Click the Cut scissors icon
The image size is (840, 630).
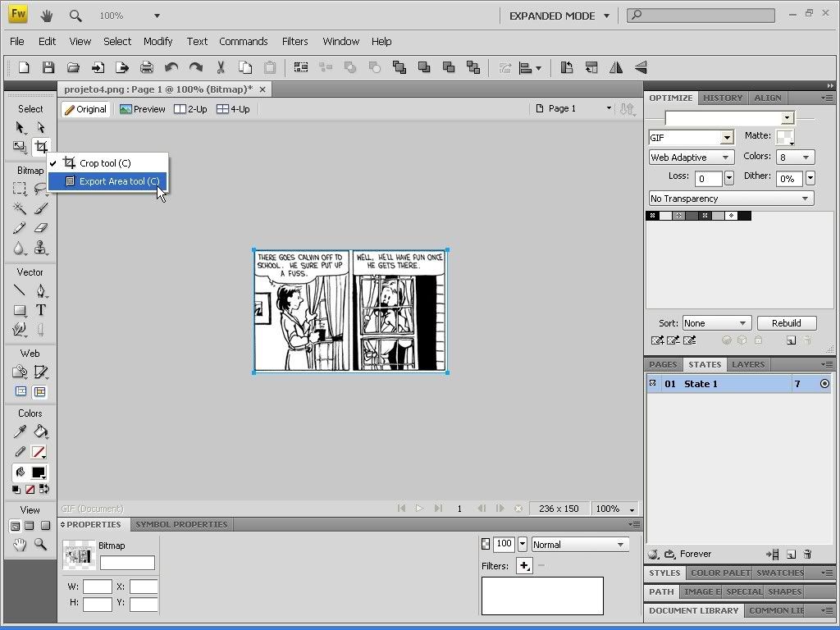click(220, 67)
